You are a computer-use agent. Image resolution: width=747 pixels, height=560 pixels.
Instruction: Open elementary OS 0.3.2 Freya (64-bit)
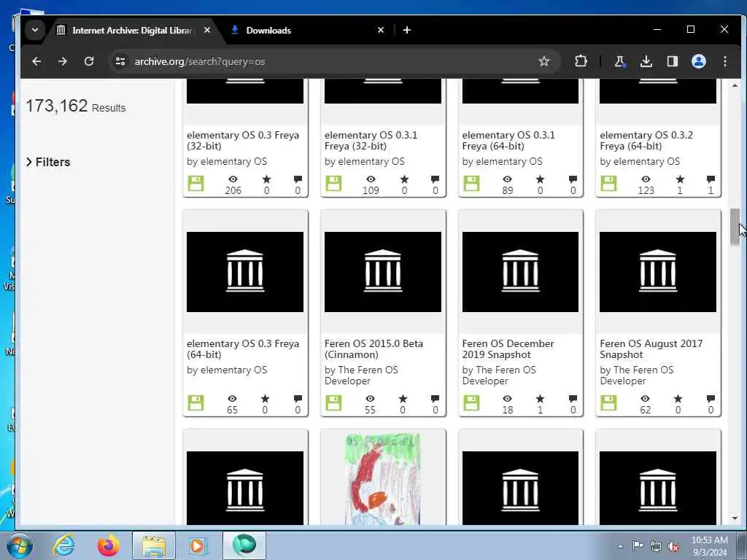pos(646,141)
